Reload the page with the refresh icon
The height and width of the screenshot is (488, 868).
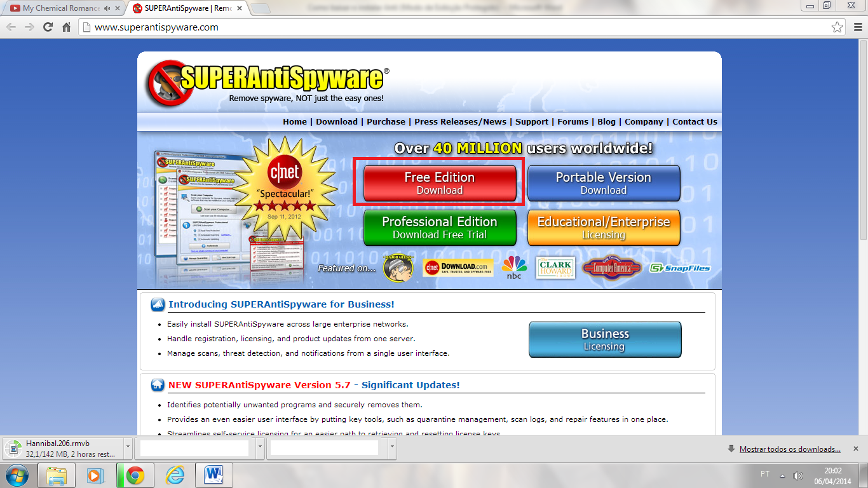(x=48, y=27)
